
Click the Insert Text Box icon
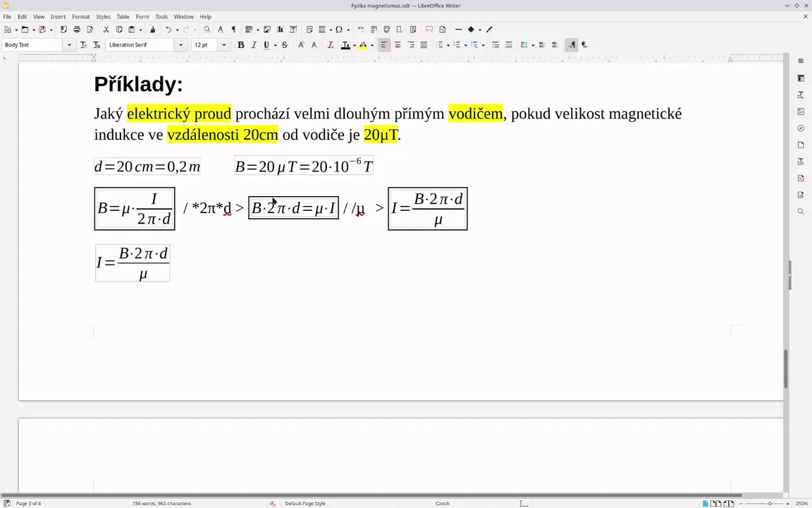tap(293, 30)
